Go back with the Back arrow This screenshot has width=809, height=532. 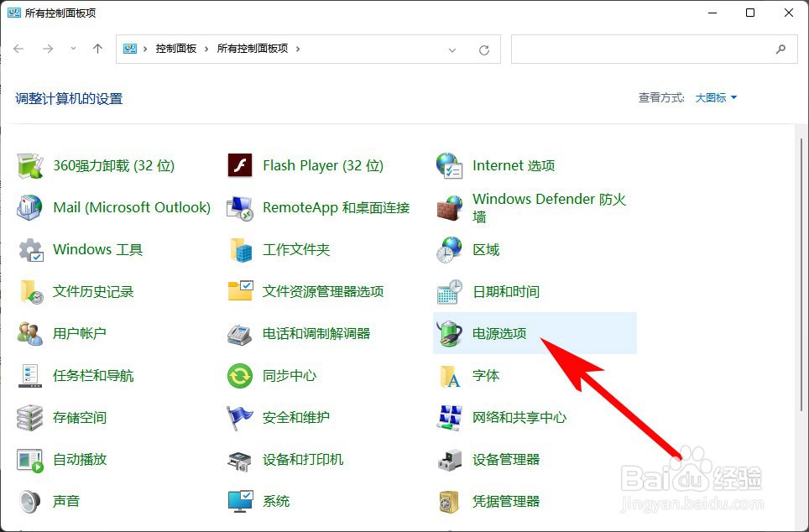point(19,49)
